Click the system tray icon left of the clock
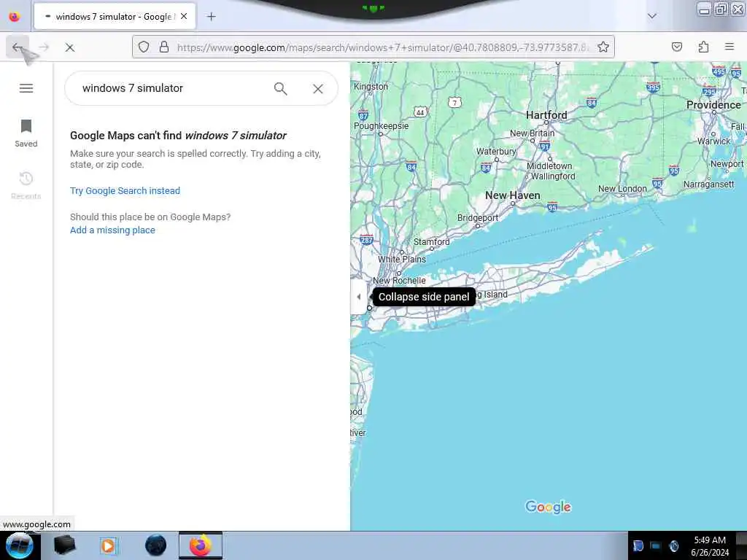The image size is (747, 560). click(x=673, y=545)
